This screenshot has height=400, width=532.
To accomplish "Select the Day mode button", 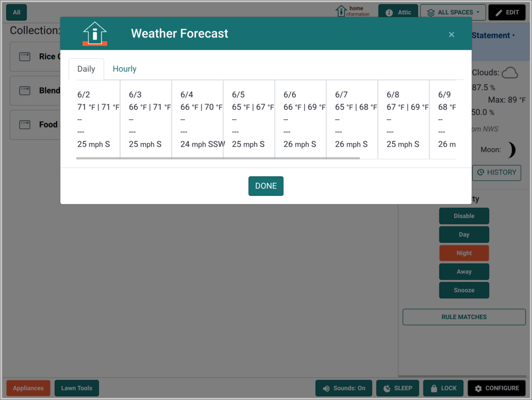I will point(464,234).
